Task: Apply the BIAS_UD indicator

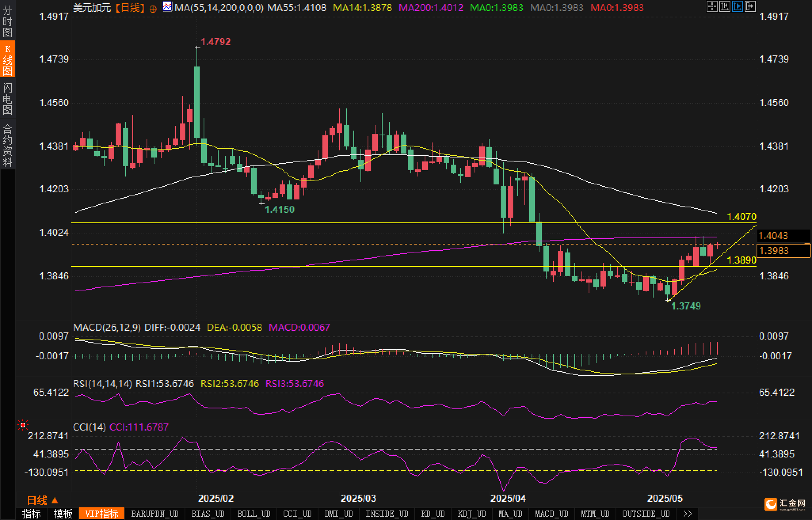Action: [208, 514]
